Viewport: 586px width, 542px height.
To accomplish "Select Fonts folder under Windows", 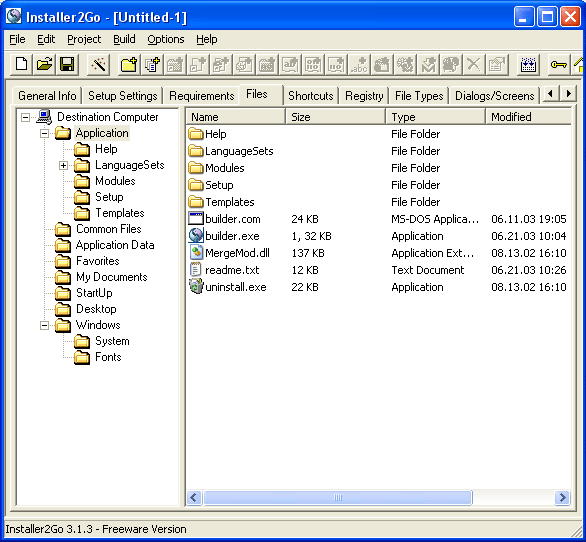I will click(108, 357).
